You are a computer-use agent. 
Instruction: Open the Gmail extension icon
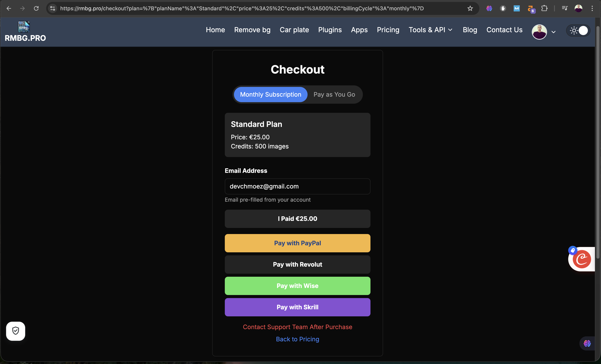[517, 8]
